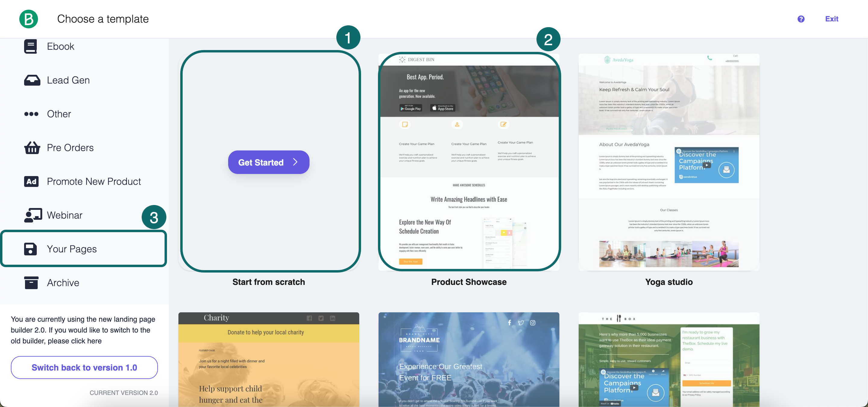The width and height of the screenshot is (868, 407).
Task: Select the Ebook book icon
Action: point(30,46)
